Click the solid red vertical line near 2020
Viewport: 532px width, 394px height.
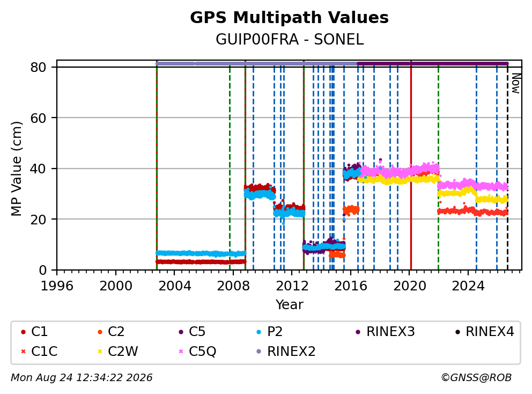[x=411, y=165]
